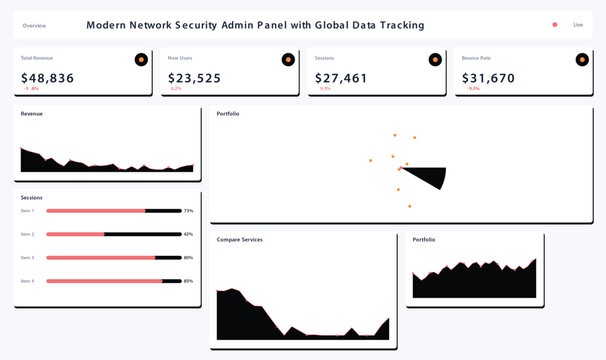Screen dimensions: 606x360
Task: Click the small Portfolio area chart
Action: (x=475, y=278)
